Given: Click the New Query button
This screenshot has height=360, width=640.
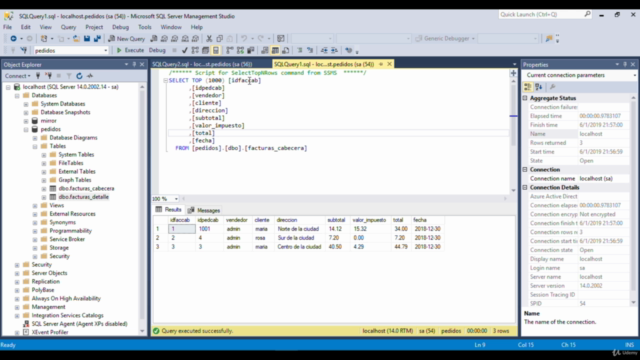Looking at the screenshot, I should 127,38.
